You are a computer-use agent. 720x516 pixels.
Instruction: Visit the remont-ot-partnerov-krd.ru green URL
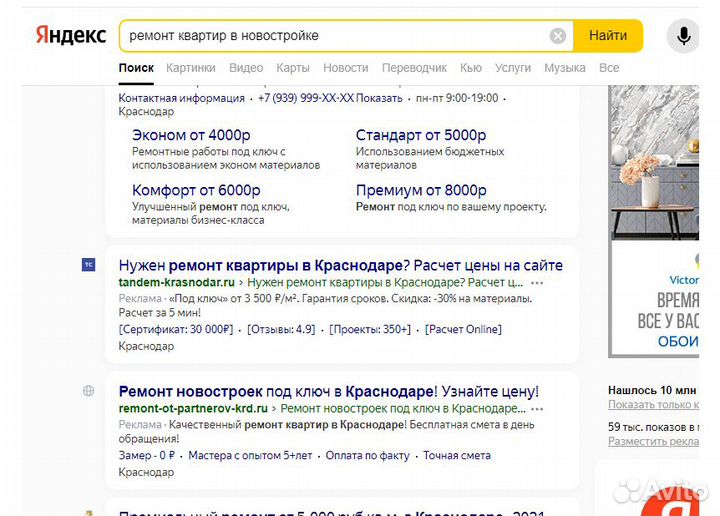(193, 409)
